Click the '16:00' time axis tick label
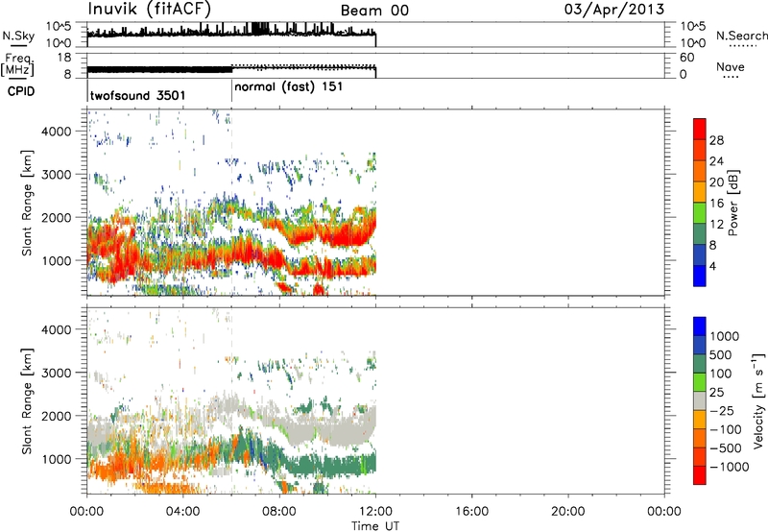 coord(471,512)
